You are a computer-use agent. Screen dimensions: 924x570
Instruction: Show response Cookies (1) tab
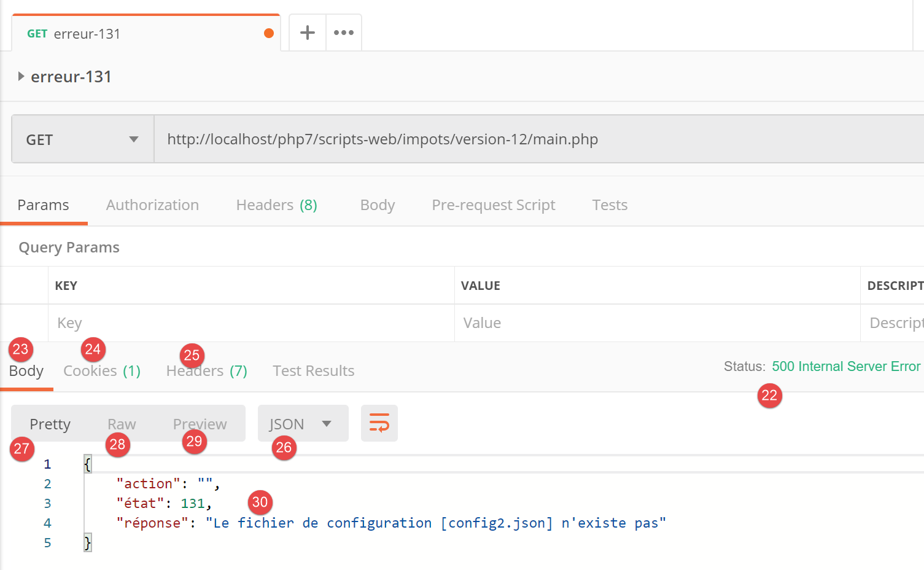click(102, 371)
